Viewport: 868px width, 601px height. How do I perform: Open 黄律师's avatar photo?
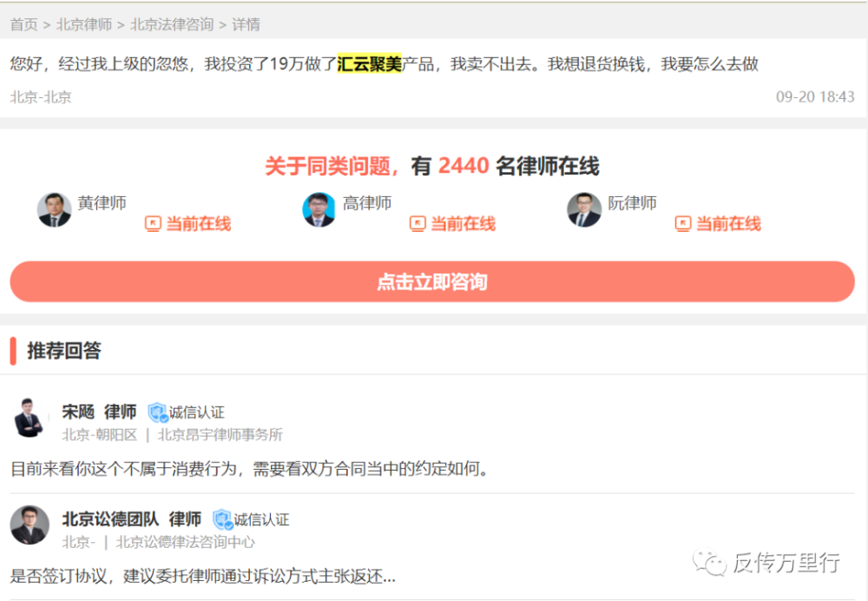click(54, 209)
